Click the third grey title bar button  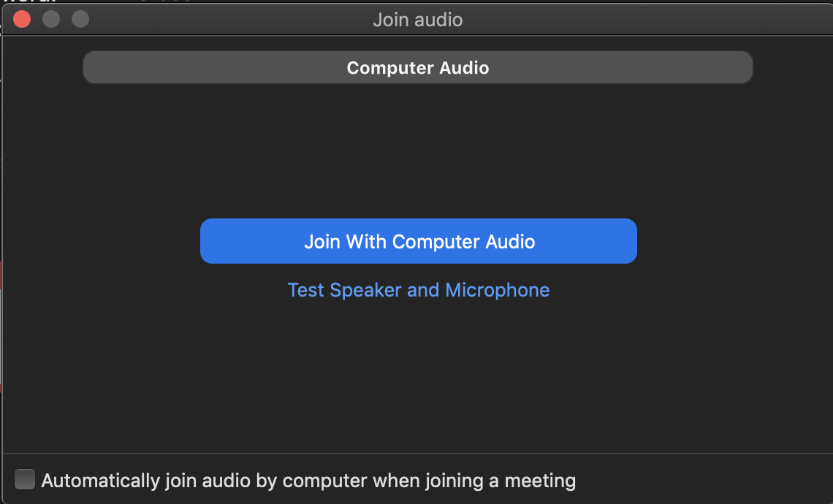tap(80, 19)
